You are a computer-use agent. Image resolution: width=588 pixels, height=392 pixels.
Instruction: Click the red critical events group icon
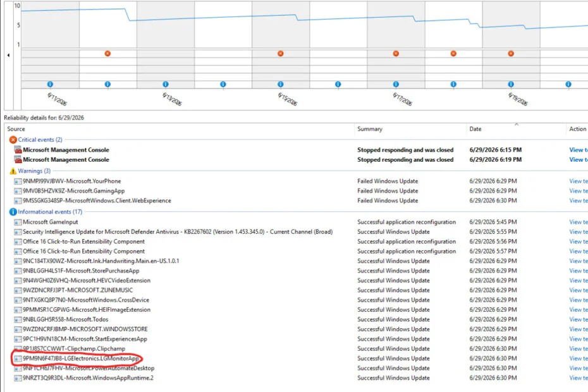click(x=13, y=140)
